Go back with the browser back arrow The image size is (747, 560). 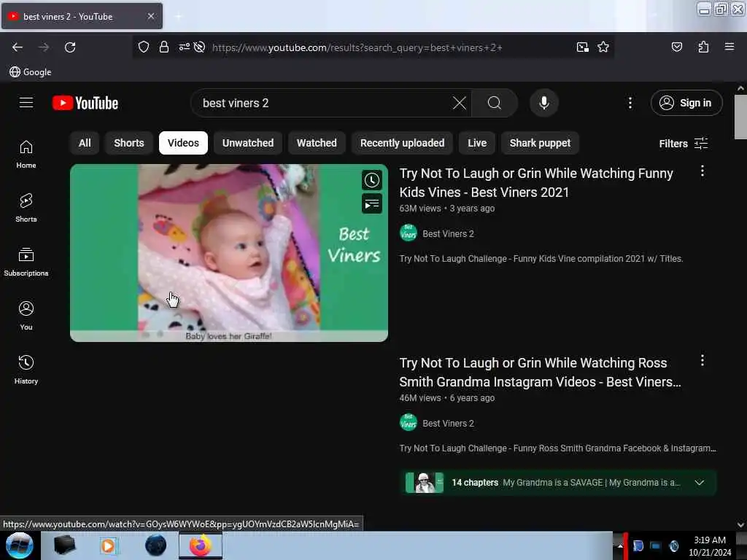click(18, 47)
